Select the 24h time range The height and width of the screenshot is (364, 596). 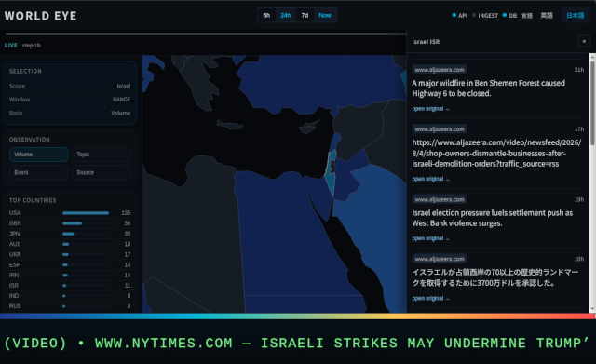click(x=286, y=15)
